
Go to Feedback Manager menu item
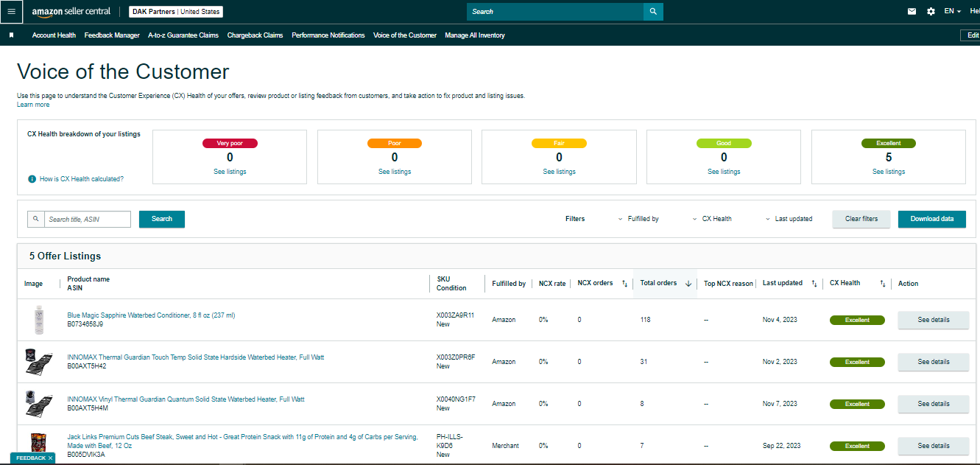[112, 35]
